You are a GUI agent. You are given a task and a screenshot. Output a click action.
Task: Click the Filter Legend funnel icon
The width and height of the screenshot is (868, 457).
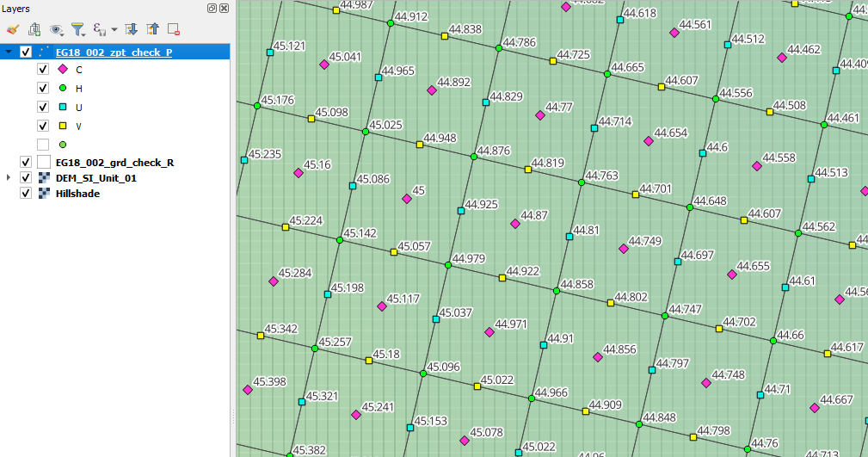tap(77, 29)
